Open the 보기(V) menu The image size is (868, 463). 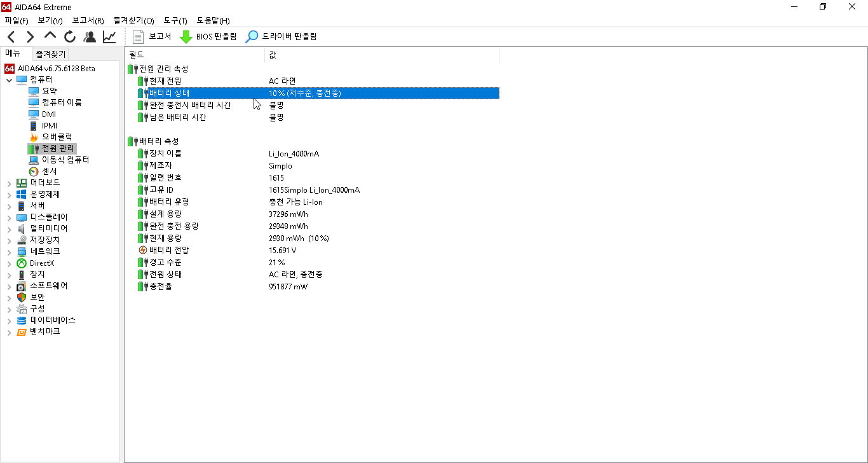(x=50, y=21)
